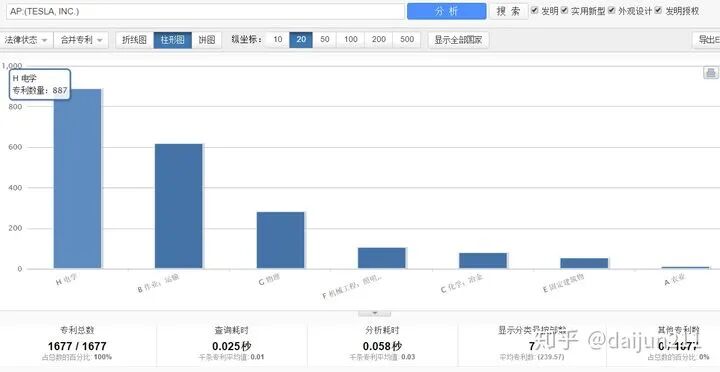Toggle the 外观设计 checkbox
The image size is (720, 372).
[611, 10]
